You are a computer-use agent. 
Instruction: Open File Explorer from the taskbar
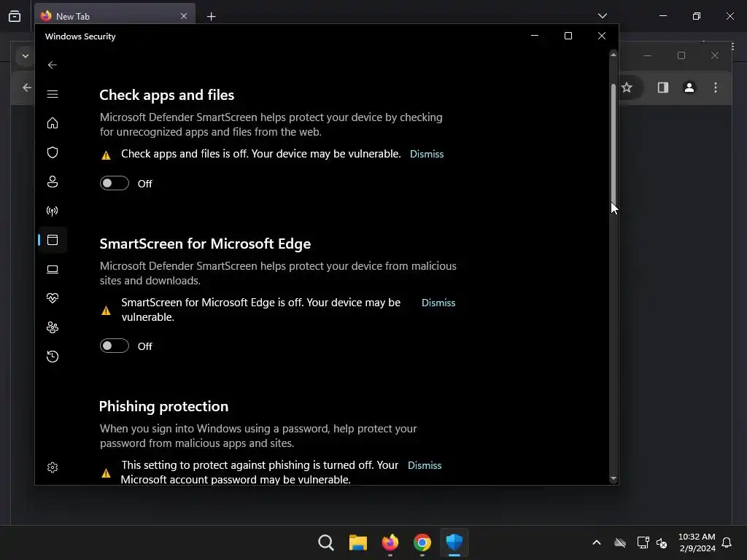[x=357, y=542]
